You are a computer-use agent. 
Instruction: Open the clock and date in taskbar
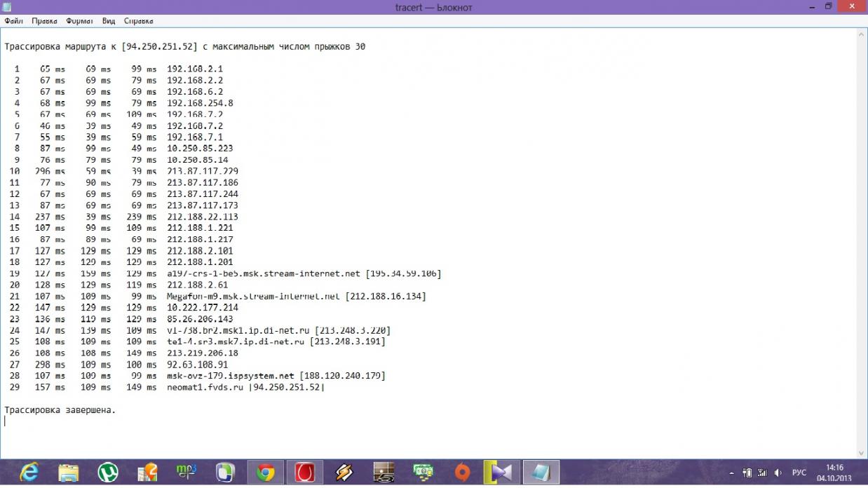click(x=834, y=473)
